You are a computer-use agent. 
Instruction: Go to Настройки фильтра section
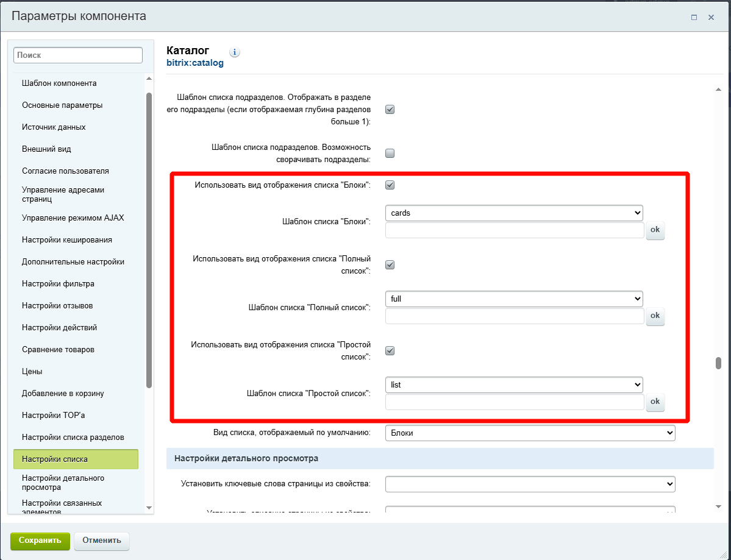pyautogui.click(x=58, y=284)
